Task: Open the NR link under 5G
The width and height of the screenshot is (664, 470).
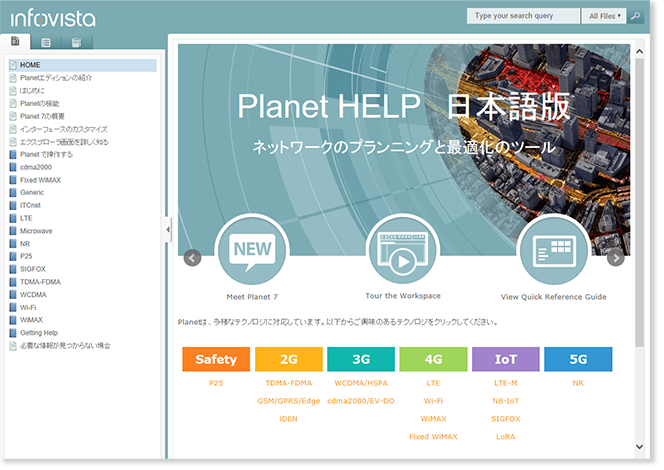Action: [x=578, y=383]
